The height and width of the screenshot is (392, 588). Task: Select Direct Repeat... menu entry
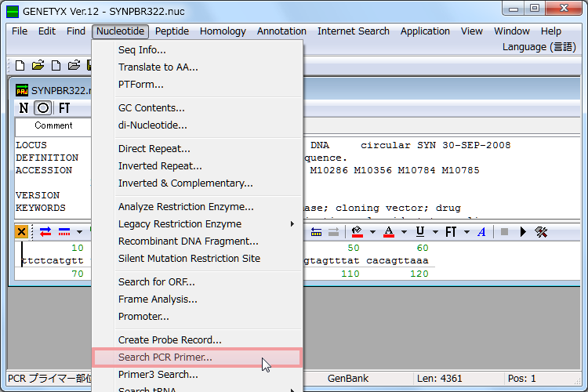(198, 149)
